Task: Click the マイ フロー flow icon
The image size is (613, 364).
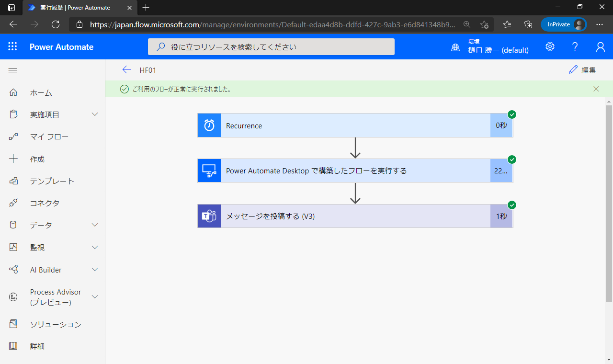Action: pos(13,136)
